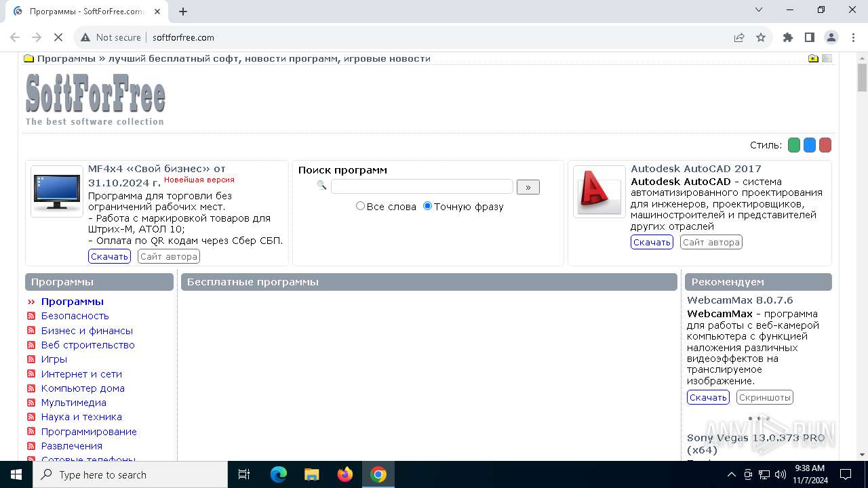Screen dimensions: 868x488
Task: Click the SoftForFree logo
Action: tap(96, 99)
